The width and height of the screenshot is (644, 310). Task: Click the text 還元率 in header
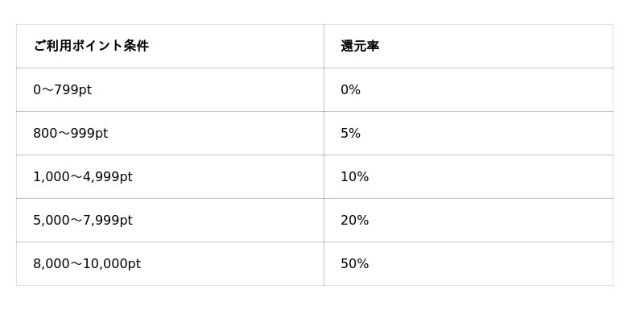coord(360,47)
